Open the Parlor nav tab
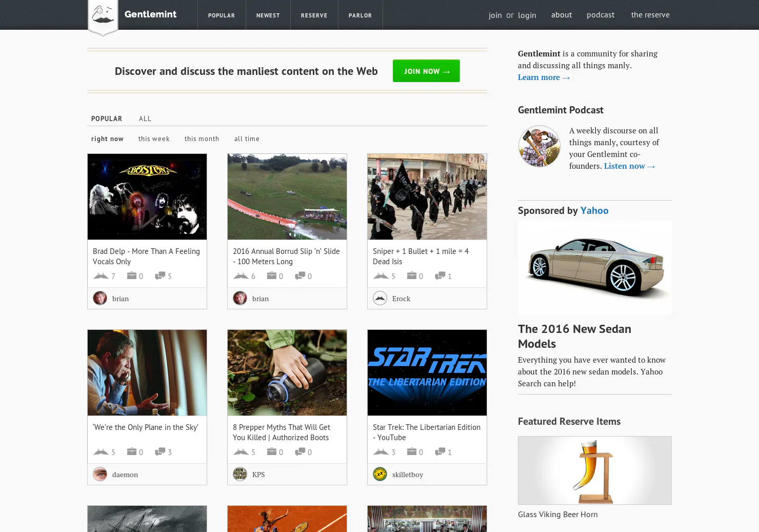The width and height of the screenshot is (759, 532). coord(361,15)
